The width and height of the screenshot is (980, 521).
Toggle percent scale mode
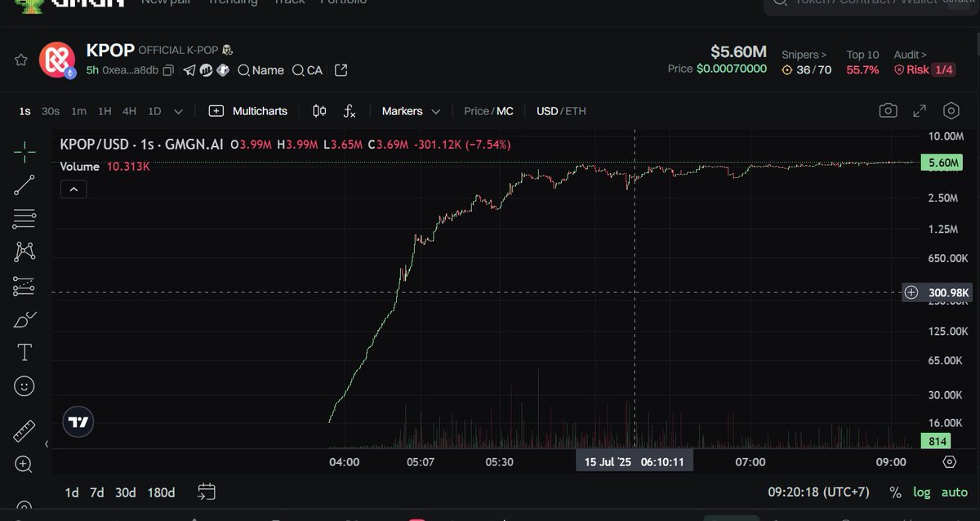(895, 492)
